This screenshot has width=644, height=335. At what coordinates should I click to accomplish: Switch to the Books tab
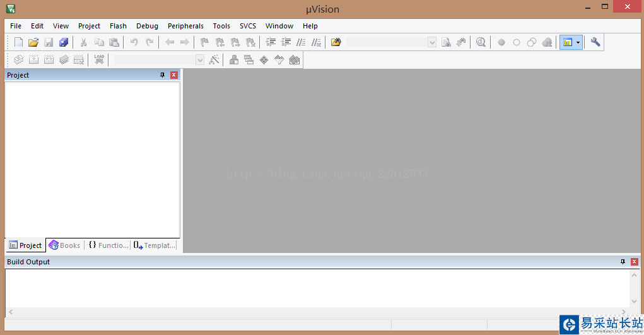click(x=64, y=245)
